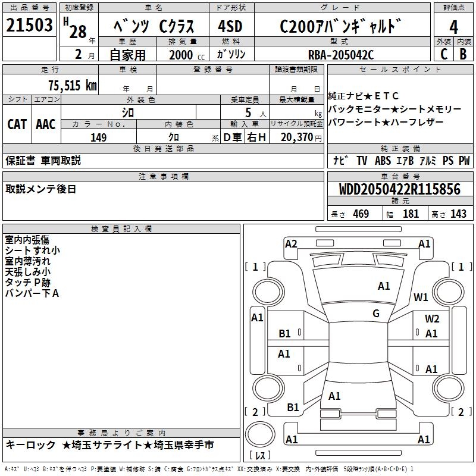Select grade C200アバンギャルド
The image size is (476, 476).
coord(340,26)
